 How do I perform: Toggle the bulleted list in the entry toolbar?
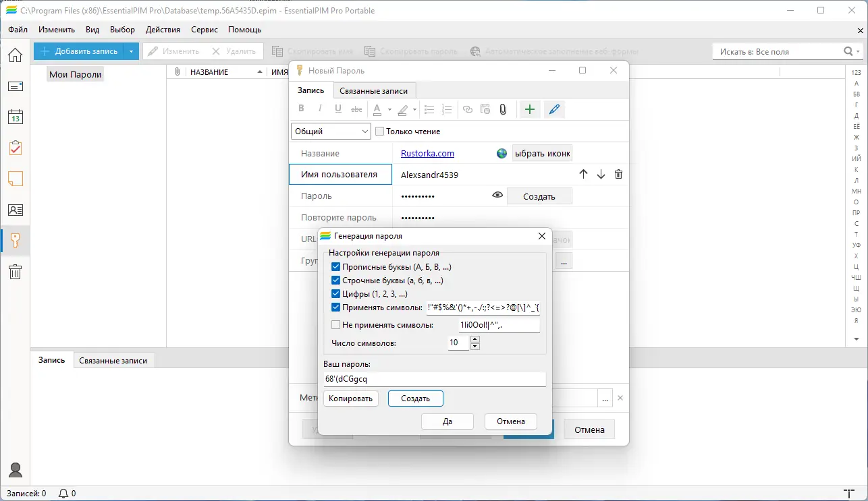click(x=429, y=109)
